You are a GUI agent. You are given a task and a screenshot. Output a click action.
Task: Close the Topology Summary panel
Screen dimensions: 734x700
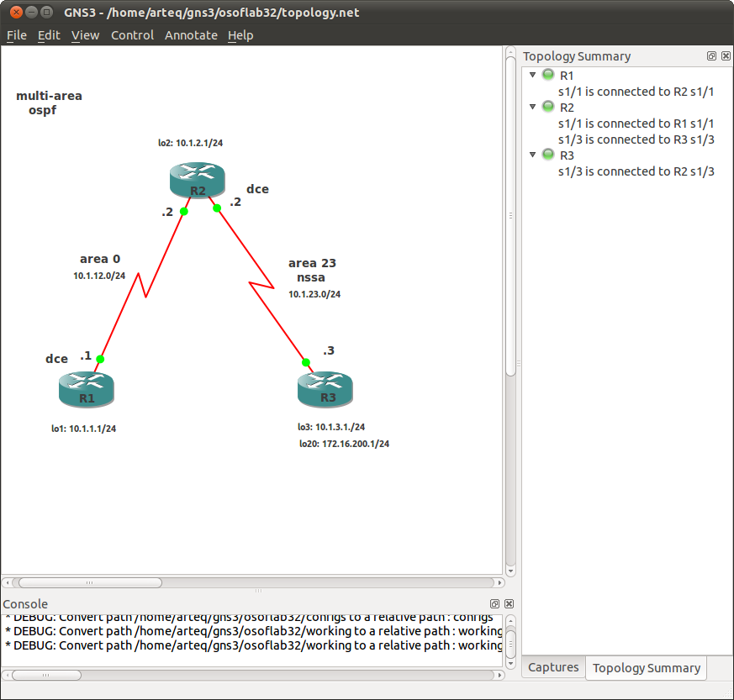[x=726, y=56]
